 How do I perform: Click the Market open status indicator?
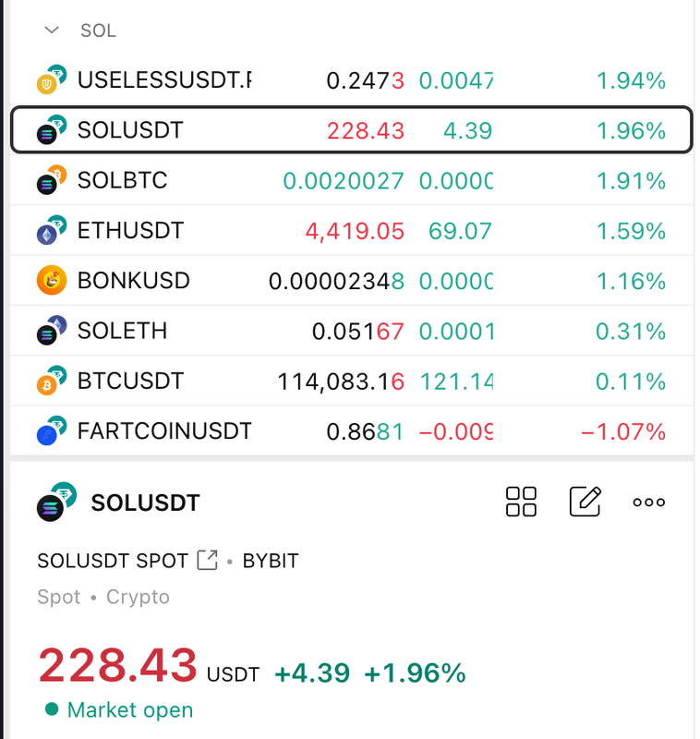pos(119,709)
